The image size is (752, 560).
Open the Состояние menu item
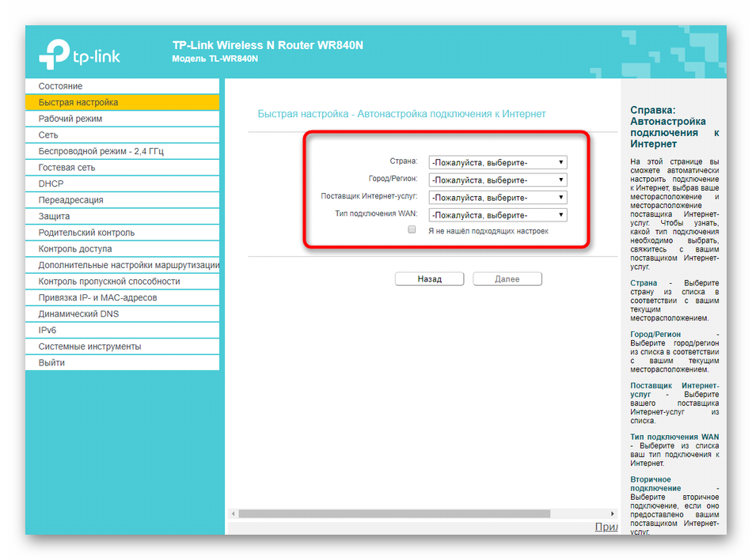point(60,86)
